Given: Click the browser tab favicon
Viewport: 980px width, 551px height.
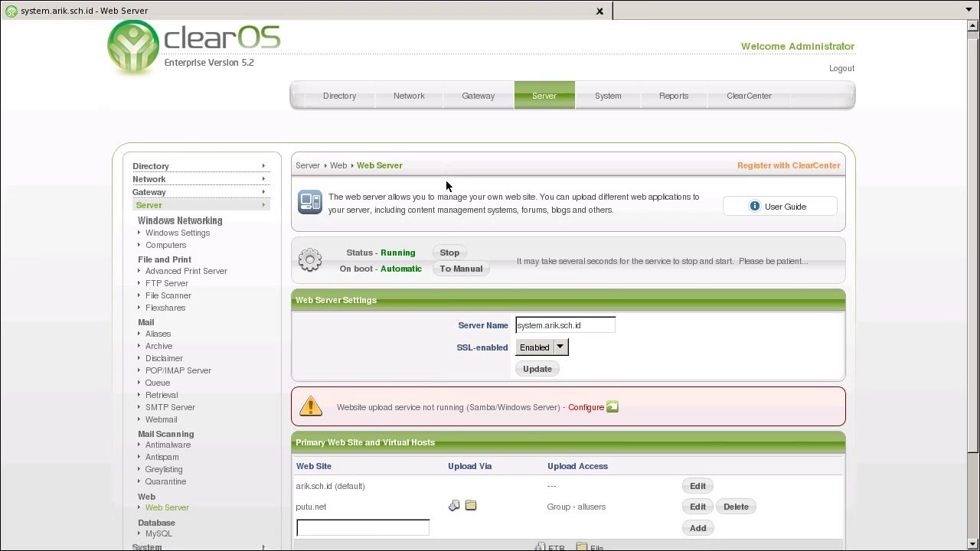Looking at the screenshot, I should click(11, 11).
